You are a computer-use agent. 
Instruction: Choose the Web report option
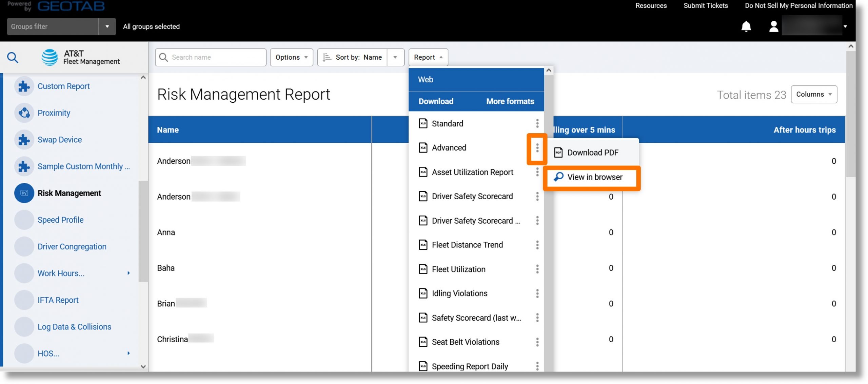point(476,80)
